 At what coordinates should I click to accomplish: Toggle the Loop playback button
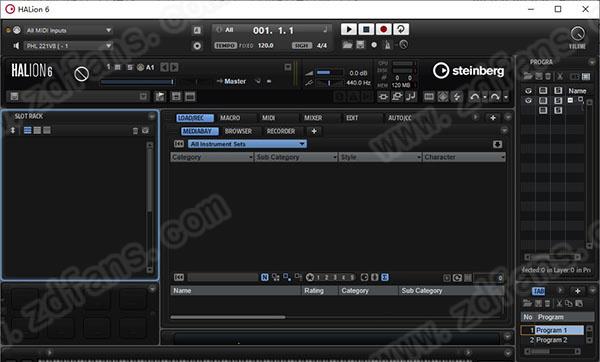pyautogui.click(x=401, y=29)
